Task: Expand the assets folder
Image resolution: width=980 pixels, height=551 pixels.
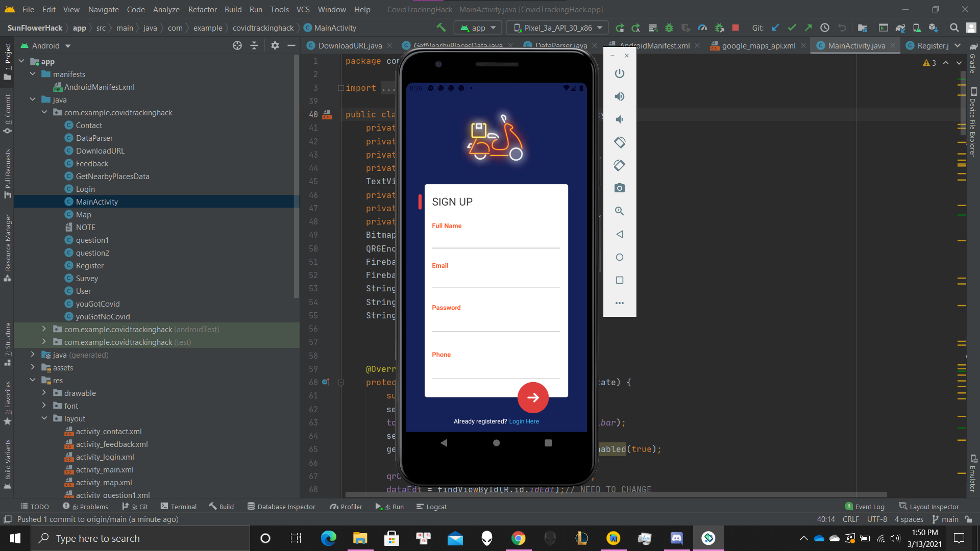Action: (x=33, y=367)
